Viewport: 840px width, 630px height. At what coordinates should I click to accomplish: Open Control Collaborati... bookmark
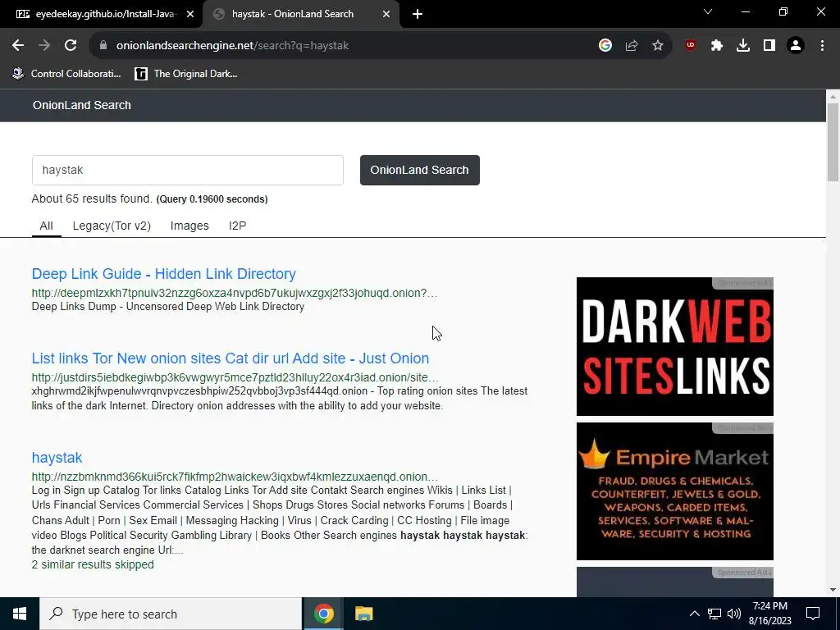pyautogui.click(x=67, y=74)
